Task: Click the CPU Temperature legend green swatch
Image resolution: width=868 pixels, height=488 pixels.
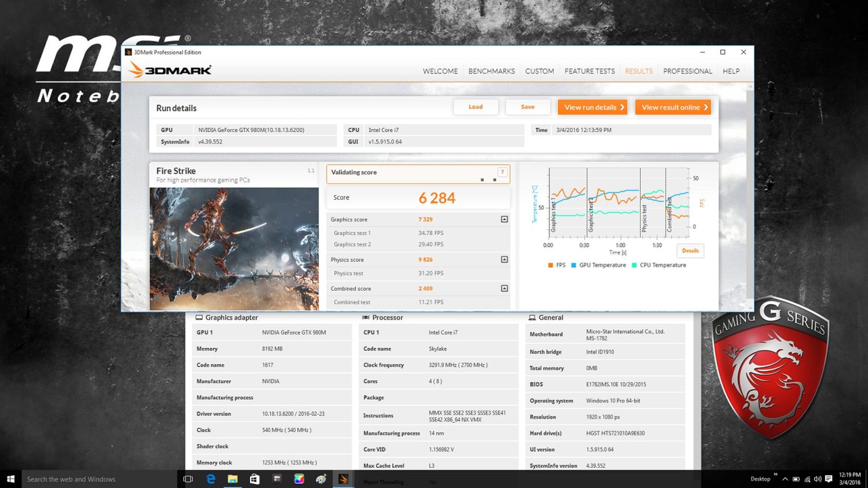Action: 634,265
